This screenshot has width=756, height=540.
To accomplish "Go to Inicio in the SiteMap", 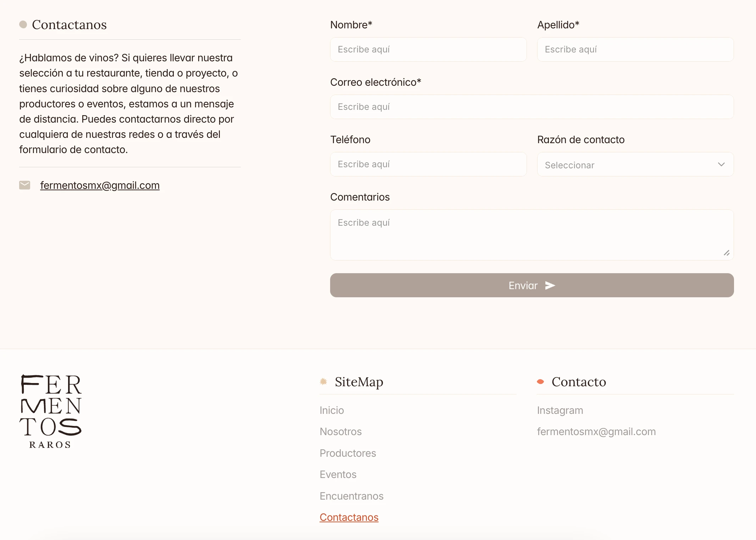I will click(332, 410).
